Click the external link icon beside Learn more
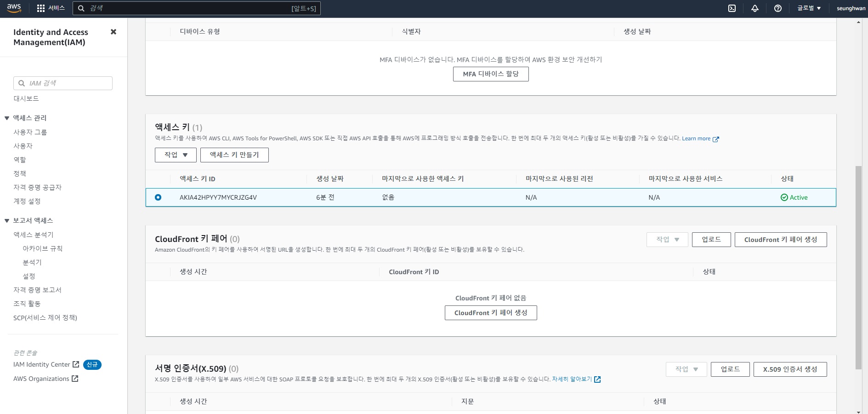Screen dimensions: 868x414 coord(715,139)
